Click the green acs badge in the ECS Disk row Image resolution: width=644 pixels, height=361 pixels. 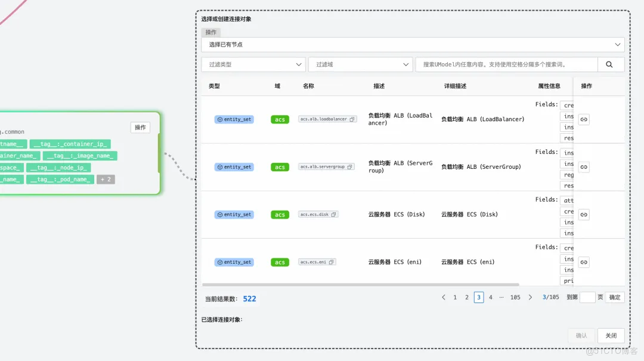(x=280, y=214)
